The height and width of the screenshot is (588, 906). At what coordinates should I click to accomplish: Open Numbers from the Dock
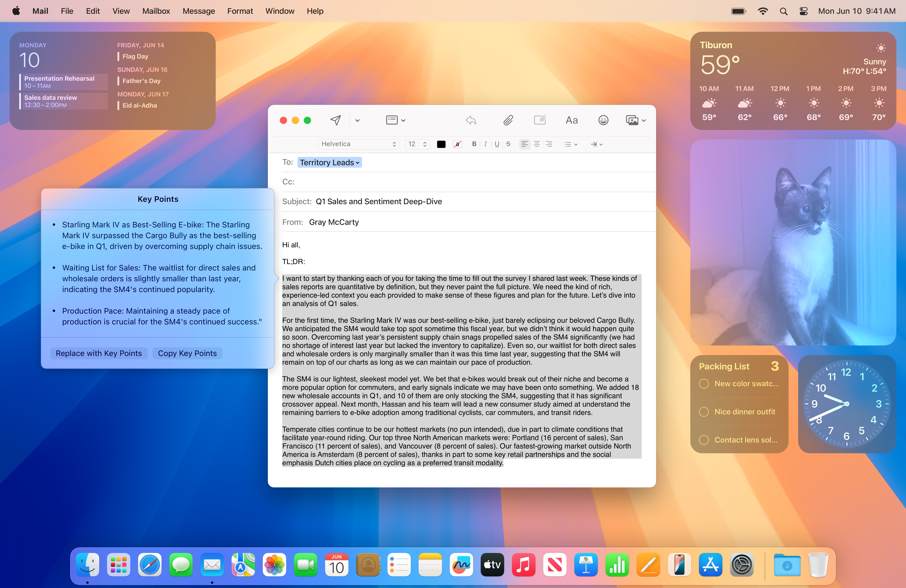coord(617,565)
